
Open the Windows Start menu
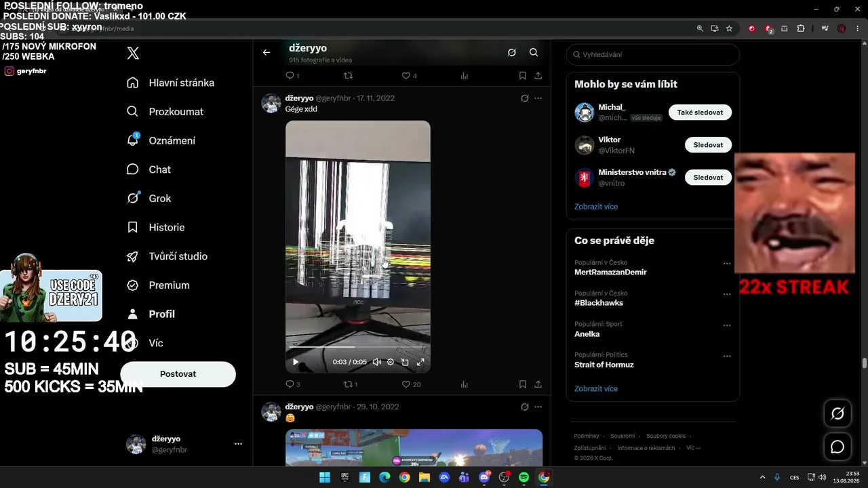click(325, 477)
